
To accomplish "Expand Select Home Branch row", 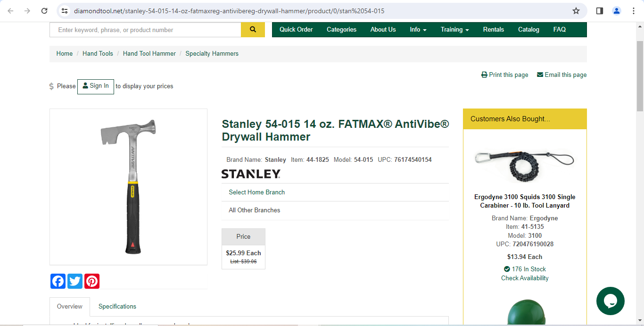I will [x=335, y=192].
